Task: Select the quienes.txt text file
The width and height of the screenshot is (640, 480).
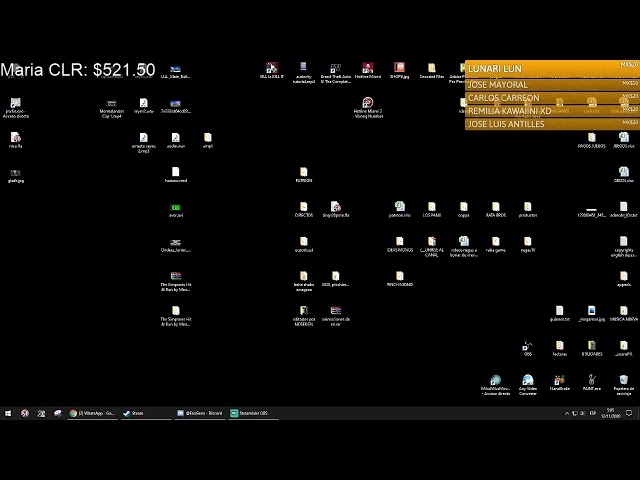Action: [x=560, y=314]
